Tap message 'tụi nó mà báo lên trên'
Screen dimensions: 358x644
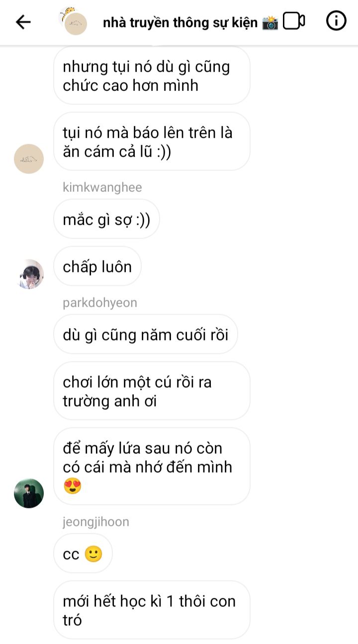(152, 142)
